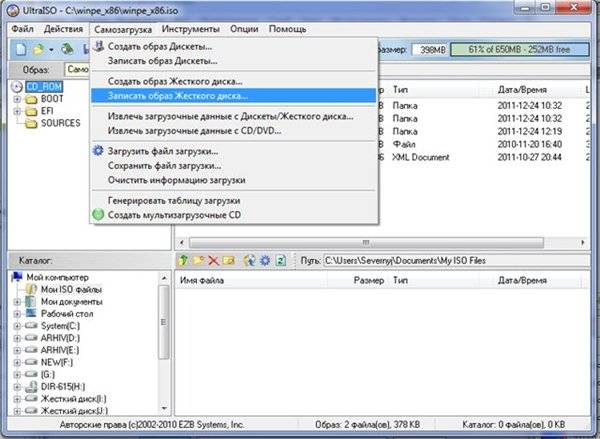Screen dimensions: 600x439
Task: Expand the NEW(F:) drive node
Action: 17,362
